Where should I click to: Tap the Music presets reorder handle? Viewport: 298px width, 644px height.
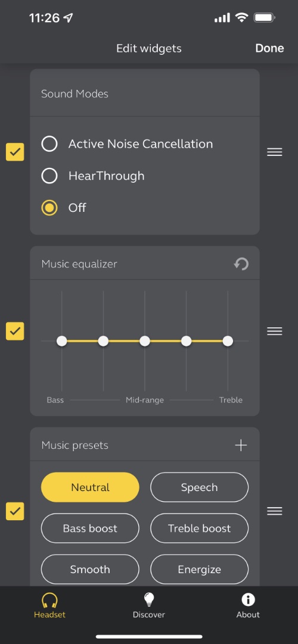point(275,511)
